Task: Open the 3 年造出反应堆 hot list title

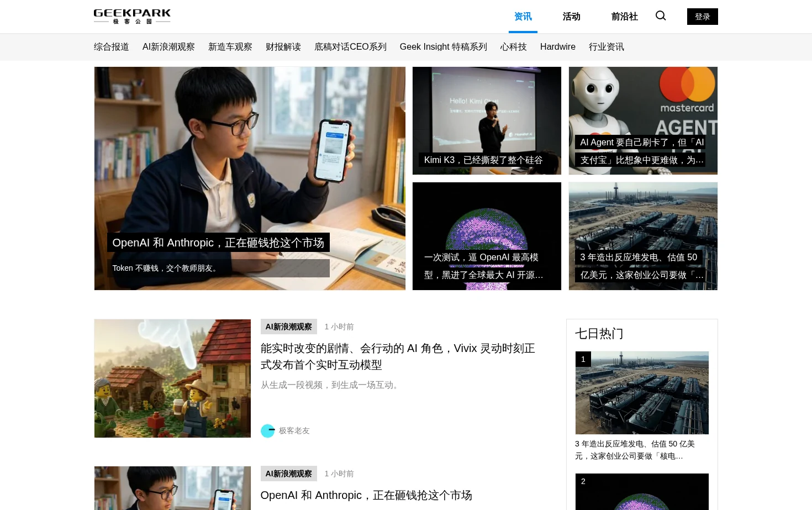Action: coord(635,450)
